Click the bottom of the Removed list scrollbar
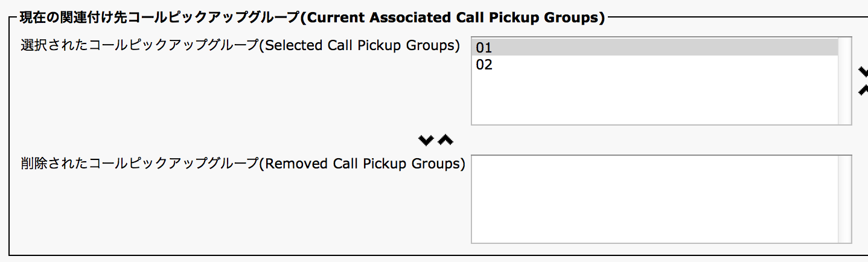Viewport: 868px width, 262px height. pos(844,238)
